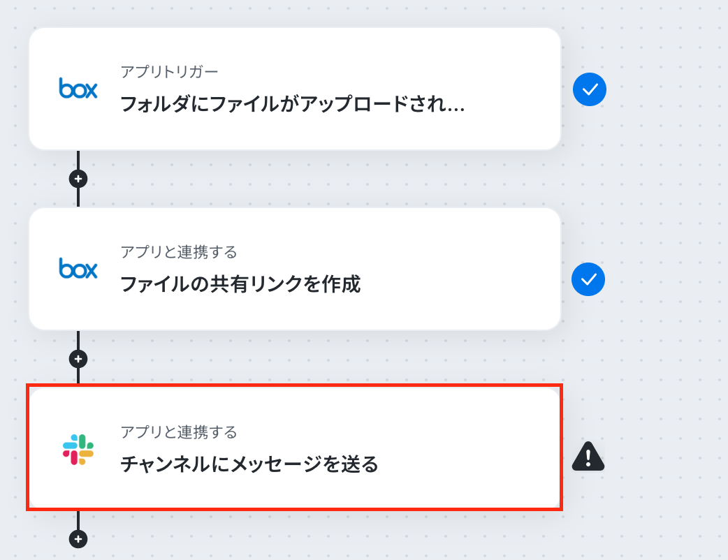Click アプリと連携する label in the Slack step

(x=179, y=432)
